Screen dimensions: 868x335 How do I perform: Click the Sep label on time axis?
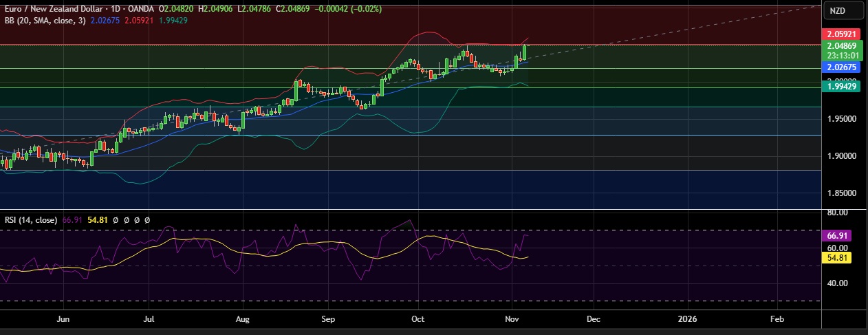tap(328, 319)
